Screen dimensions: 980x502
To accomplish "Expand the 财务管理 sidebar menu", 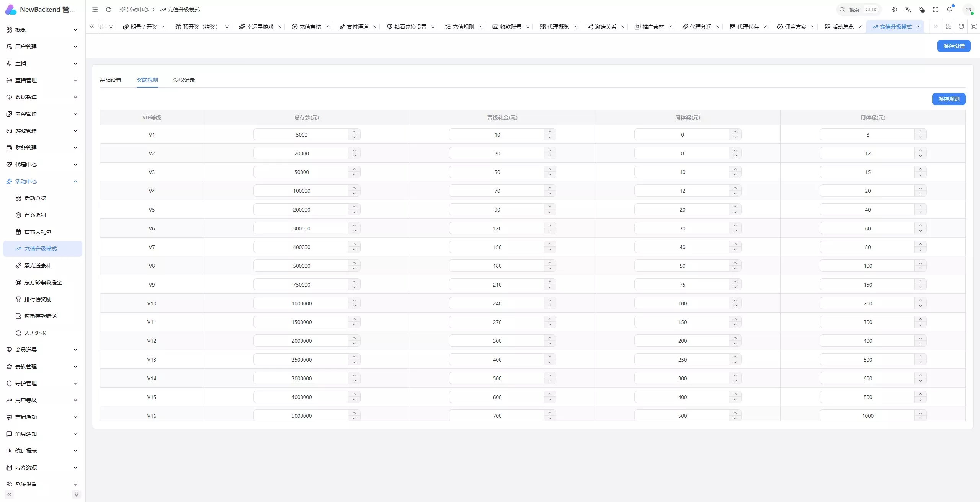I will point(42,148).
